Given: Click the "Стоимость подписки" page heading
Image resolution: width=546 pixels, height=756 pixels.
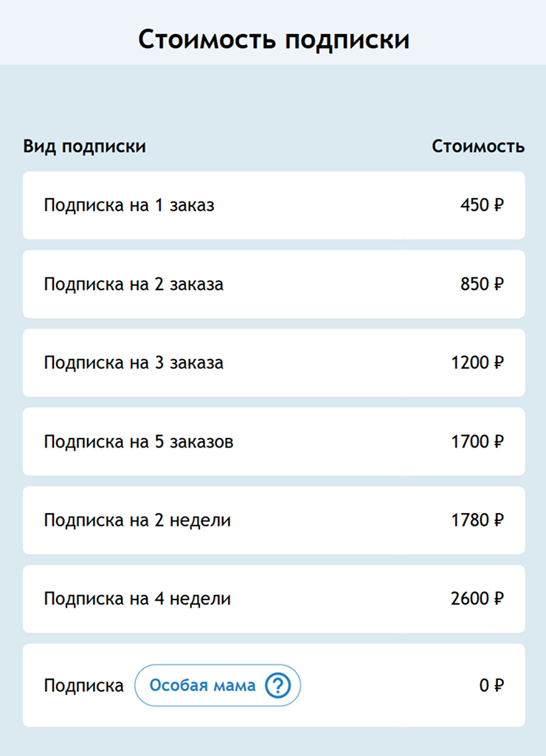Looking at the screenshot, I should 273,39.
